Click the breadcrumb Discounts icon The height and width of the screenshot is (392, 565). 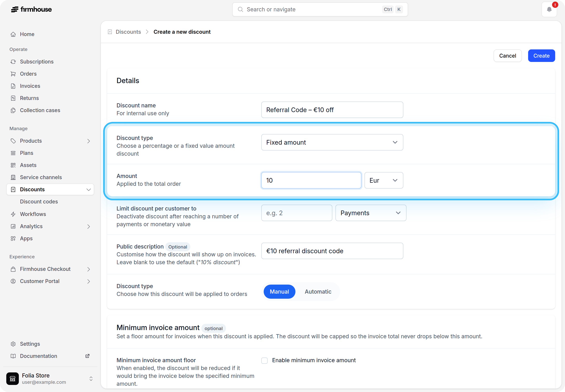[x=110, y=32]
